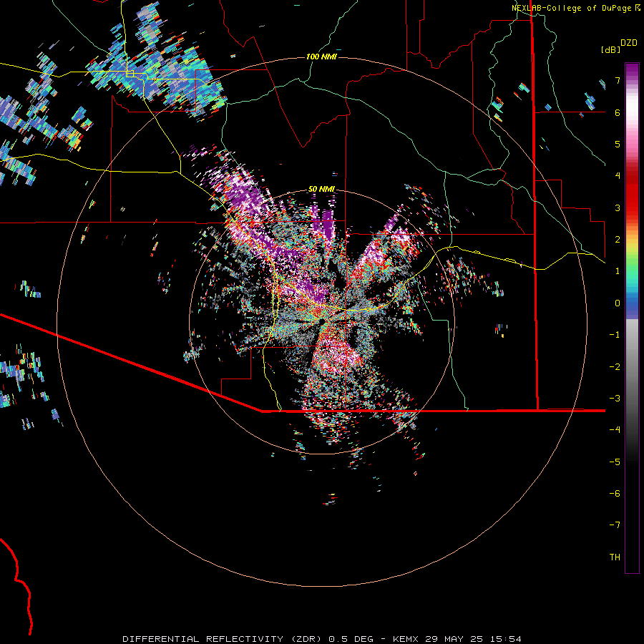Click the 0 value on color scale
The height and width of the screenshot is (644, 644).
[618, 303]
